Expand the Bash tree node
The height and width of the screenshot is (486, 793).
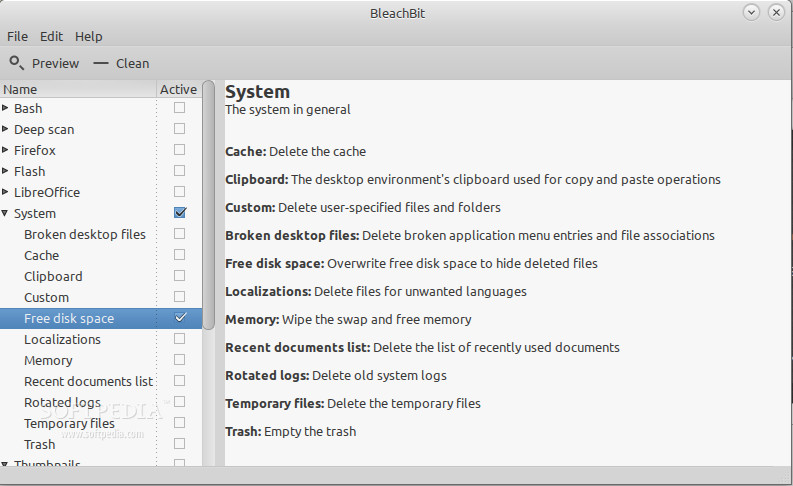6,108
